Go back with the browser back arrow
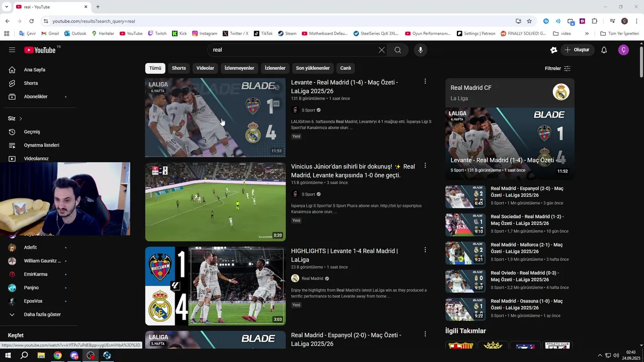 click(7, 21)
